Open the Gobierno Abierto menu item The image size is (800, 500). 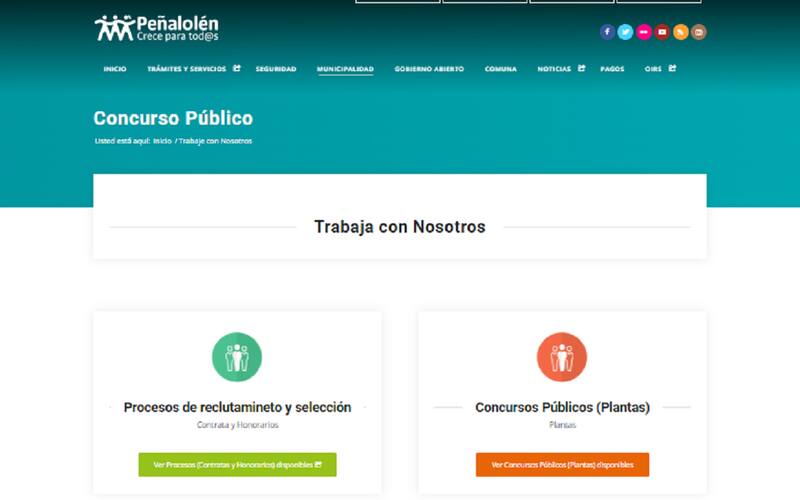(429, 69)
